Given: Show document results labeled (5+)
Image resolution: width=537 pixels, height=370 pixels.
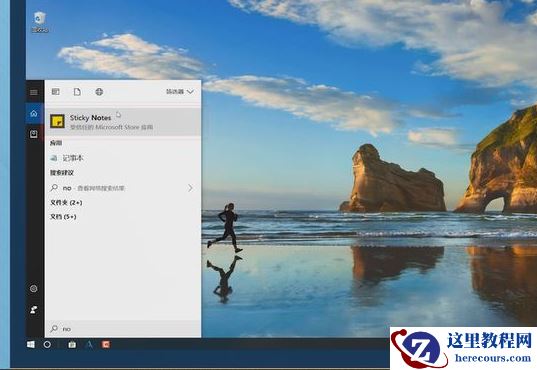Looking at the screenshot, I should click(63, 217).
